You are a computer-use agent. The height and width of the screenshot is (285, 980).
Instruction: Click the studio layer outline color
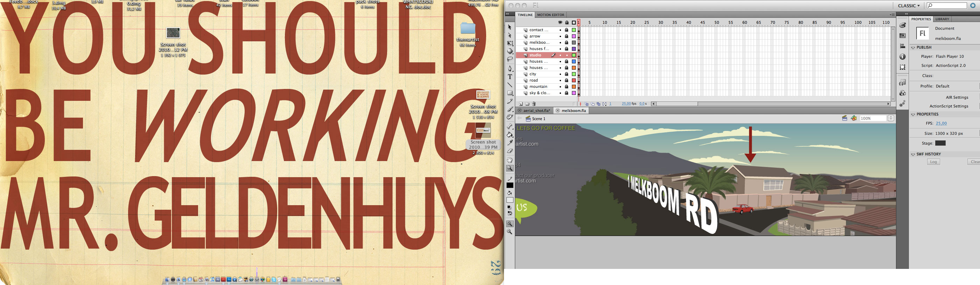pyautogui.click(x=574, y=56)
